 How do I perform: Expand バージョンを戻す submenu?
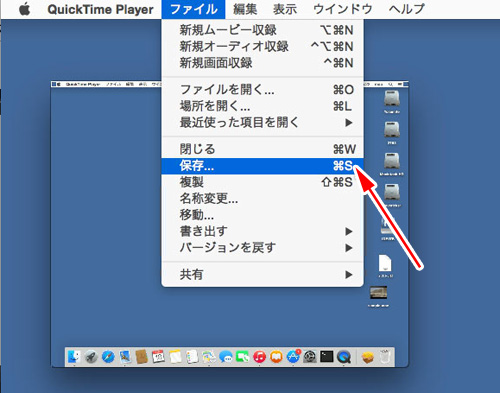click(262, 247)
